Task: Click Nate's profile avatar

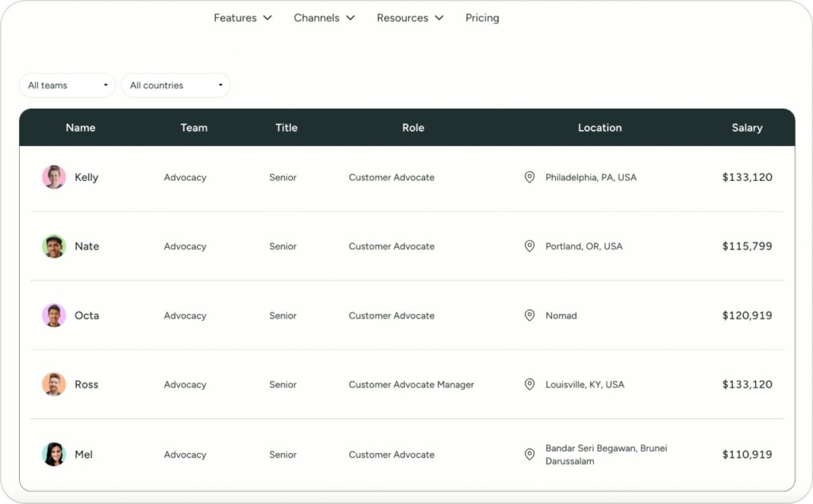Action: tap(54, 246)
